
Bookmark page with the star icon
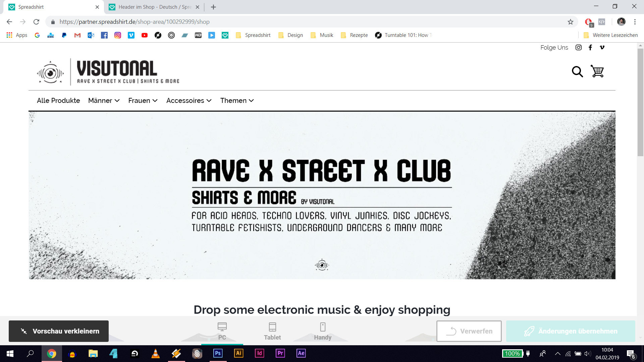(571, 22)
